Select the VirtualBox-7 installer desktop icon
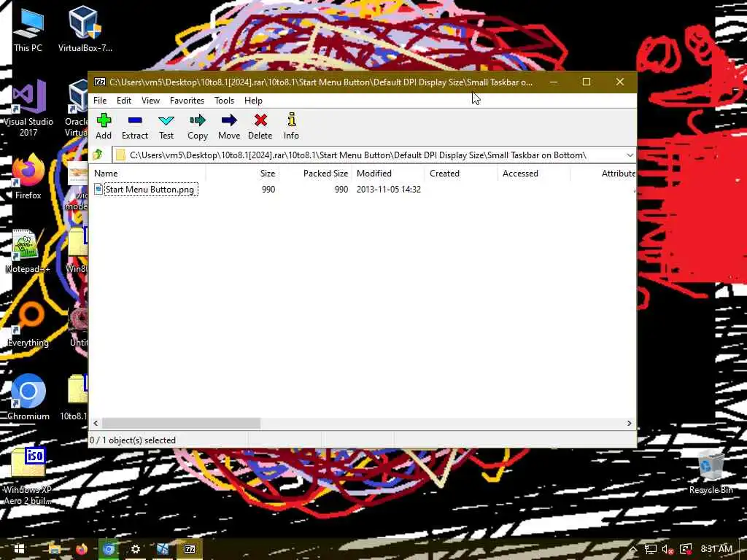747x560 pixels. tap(85, 28)
